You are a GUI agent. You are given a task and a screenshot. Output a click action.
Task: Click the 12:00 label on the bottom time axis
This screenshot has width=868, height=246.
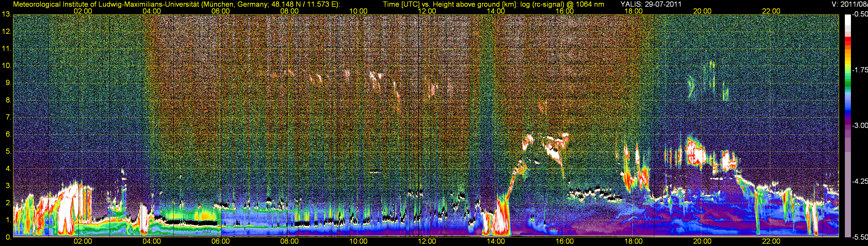[x=427, y=241]
